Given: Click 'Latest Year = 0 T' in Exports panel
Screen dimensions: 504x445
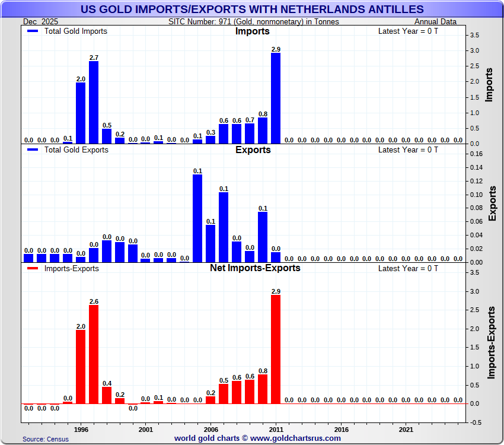Looking at the screenshot, I should point(408,150).
